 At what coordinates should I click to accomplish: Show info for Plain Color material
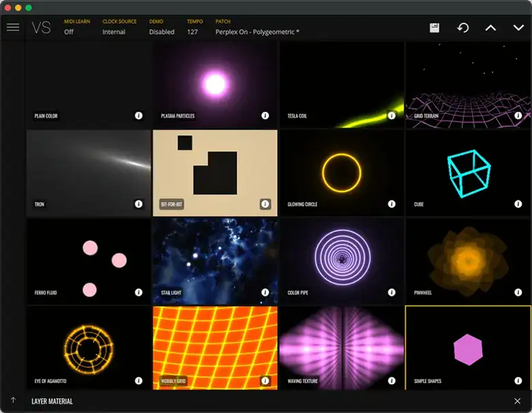click(x=138, y=116)
